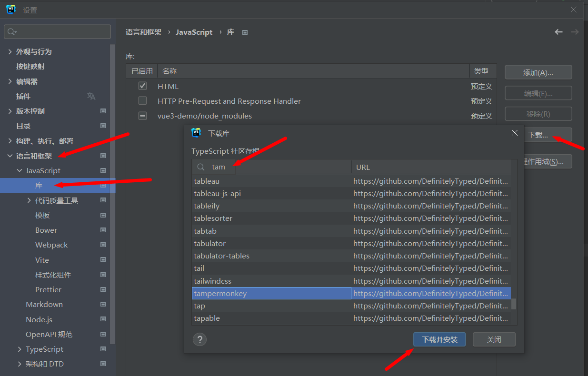The width and height of the screenshot is (588, 376).
Task: Focus the settings search field
Action: tap(57, 32)
